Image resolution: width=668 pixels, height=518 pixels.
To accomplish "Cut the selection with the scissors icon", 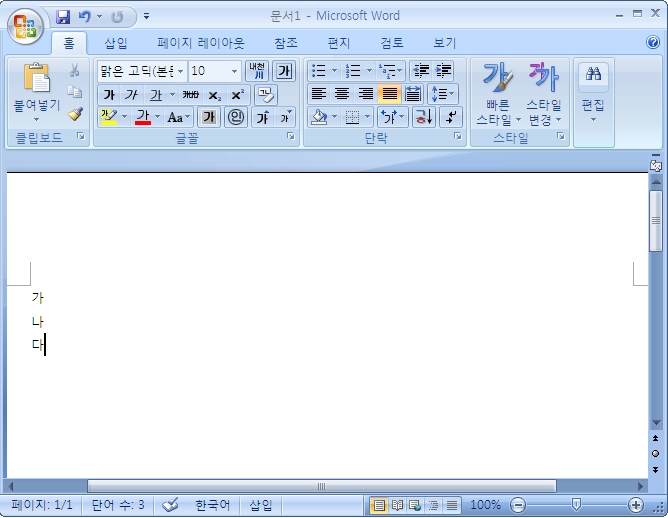I will click(75, 70).
